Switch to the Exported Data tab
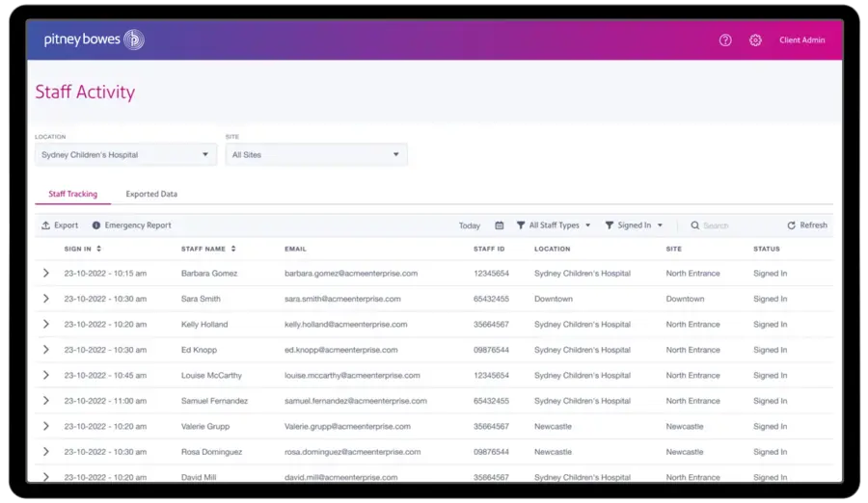This screenshot has width=868, height=503. point(151,194)
